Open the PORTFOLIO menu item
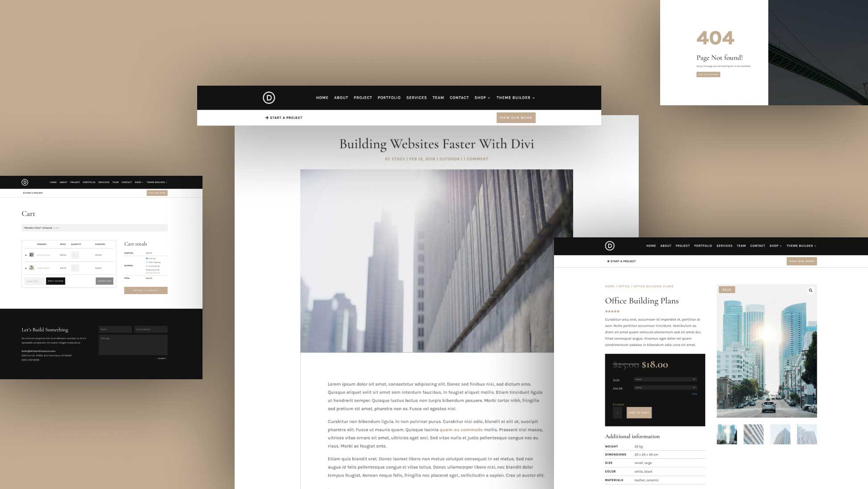The height and width of the screenshot is (489, 868). point(389,97)
